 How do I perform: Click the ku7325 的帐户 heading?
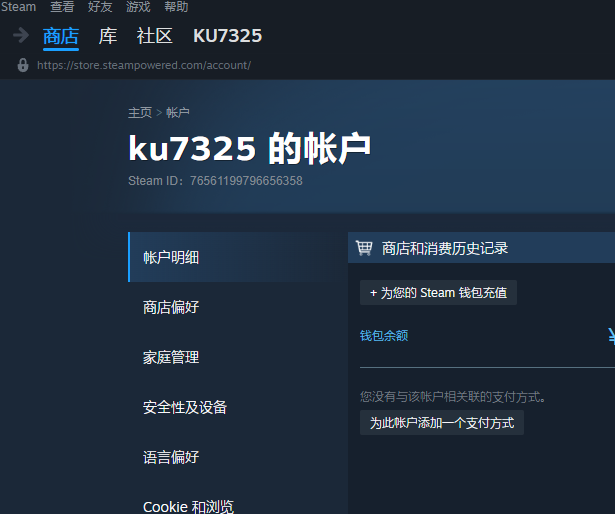coord(249,148)
